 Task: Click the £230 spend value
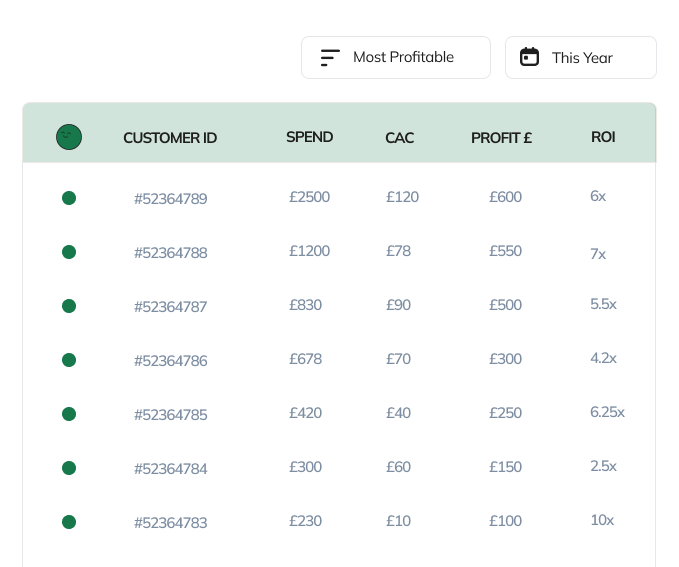pyautogui.click(x=305, y=521)
